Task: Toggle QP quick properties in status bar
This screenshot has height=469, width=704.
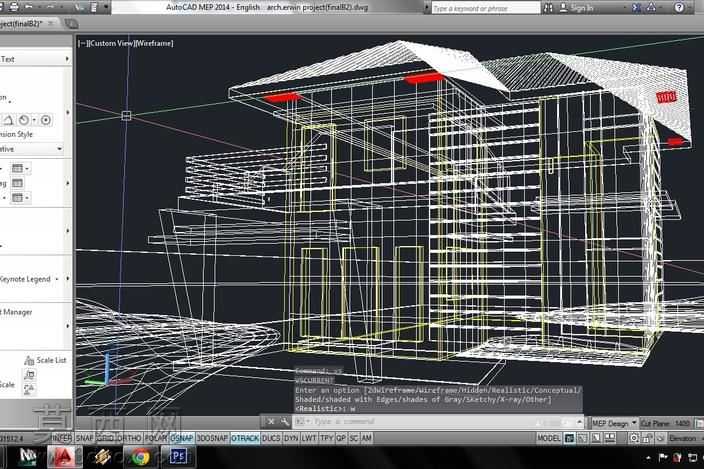Action: (341, 438)
